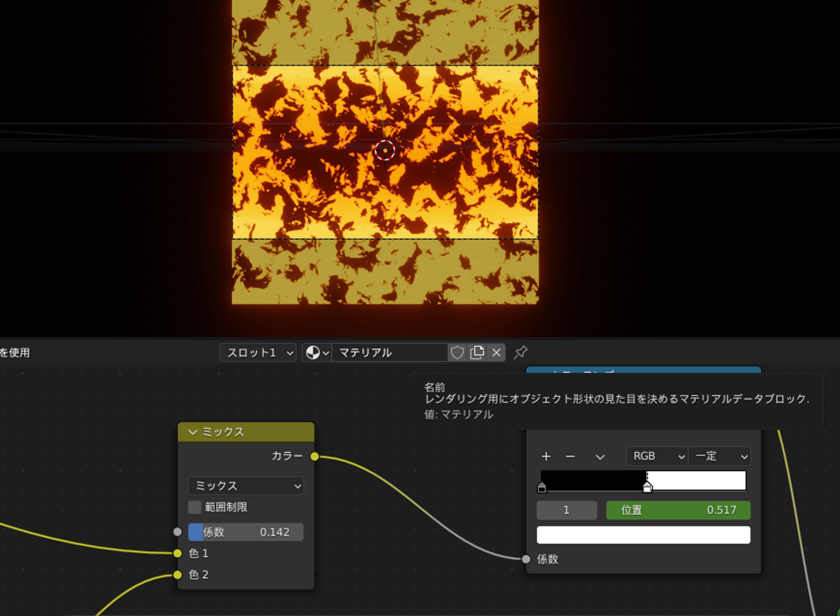840x616 pixels.
Task: Click the duplicate material icon
Action: tap(477, 353)
